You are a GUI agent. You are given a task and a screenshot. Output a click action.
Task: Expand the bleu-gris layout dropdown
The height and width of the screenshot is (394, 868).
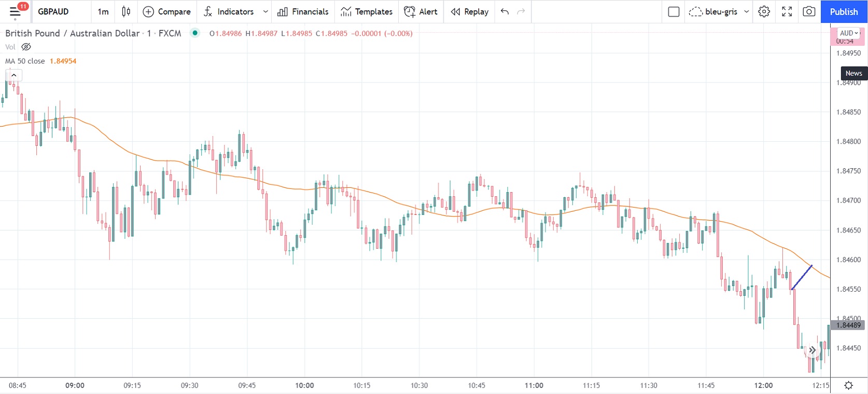(x=747, y=11)
